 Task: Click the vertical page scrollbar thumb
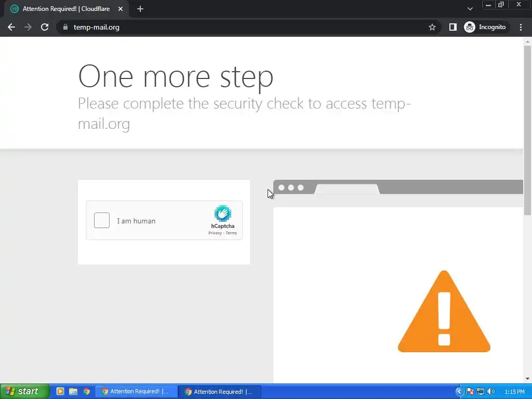(527, 130)
